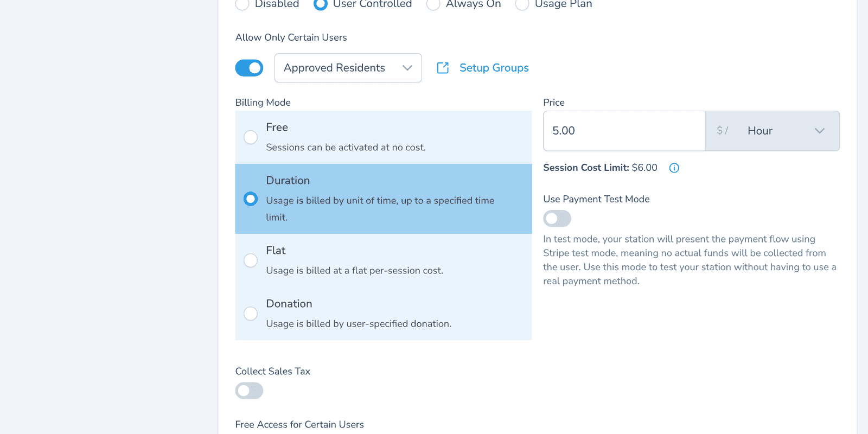The height and width of the screenshot is (434, 868).
Task: Select the Duration billing mode radio
Action: (x=251, y=199)
